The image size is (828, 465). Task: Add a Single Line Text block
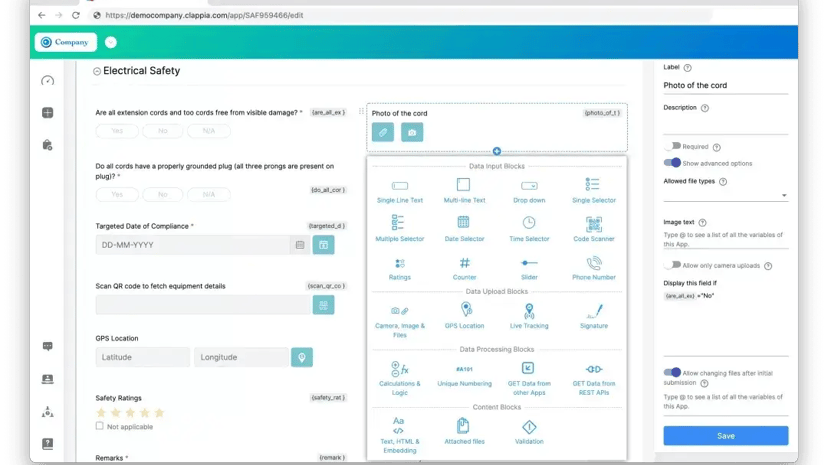coord(400,192)
